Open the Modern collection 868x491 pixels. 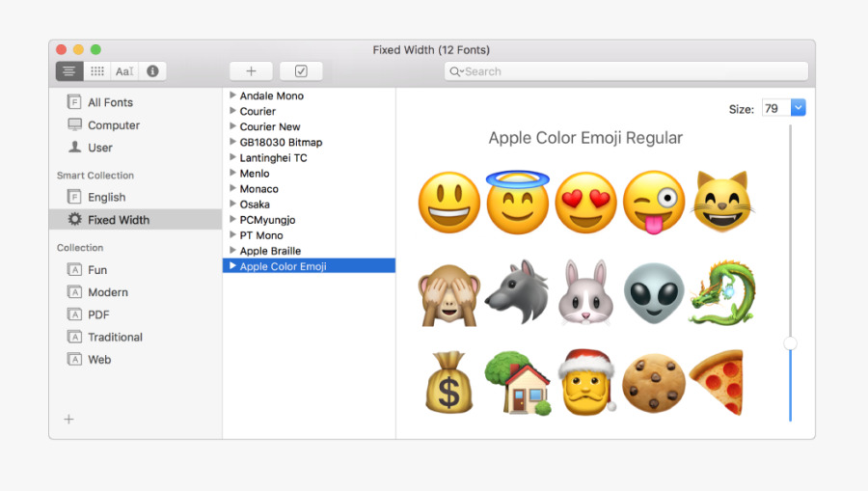(98, 292)
